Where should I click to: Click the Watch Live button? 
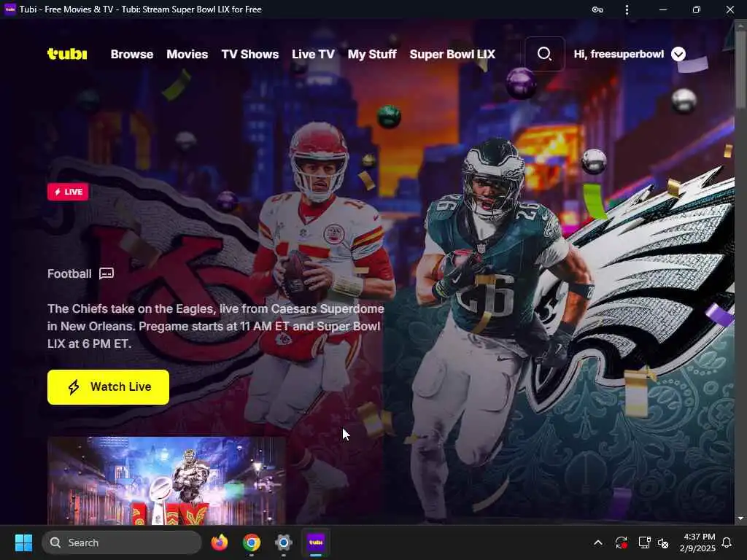coord(108,387)
